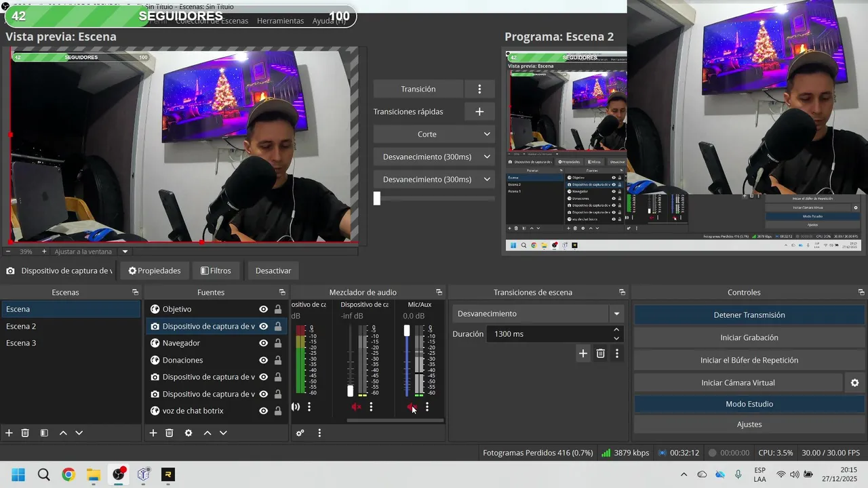Move scene up with Escenas arrow
Image resolution: width=868 pixels, height=488 pixels.
click(x=63, y=433)
